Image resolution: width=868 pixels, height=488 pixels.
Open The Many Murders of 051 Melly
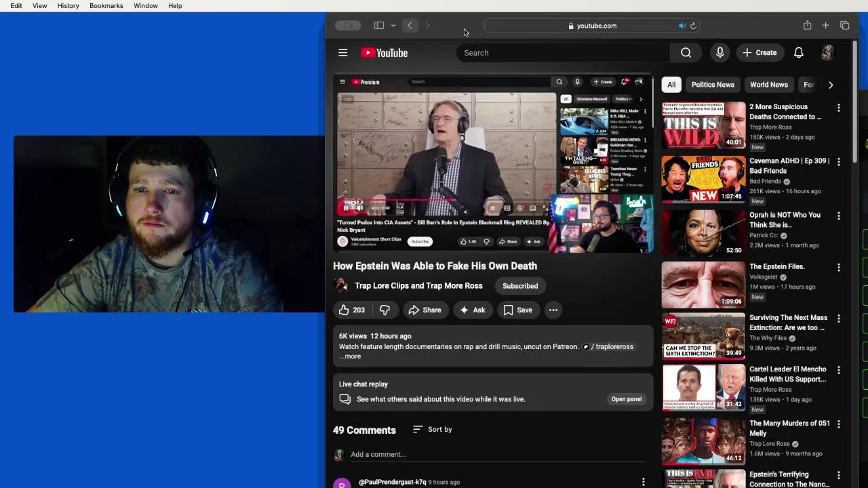[x=789, y=428]
